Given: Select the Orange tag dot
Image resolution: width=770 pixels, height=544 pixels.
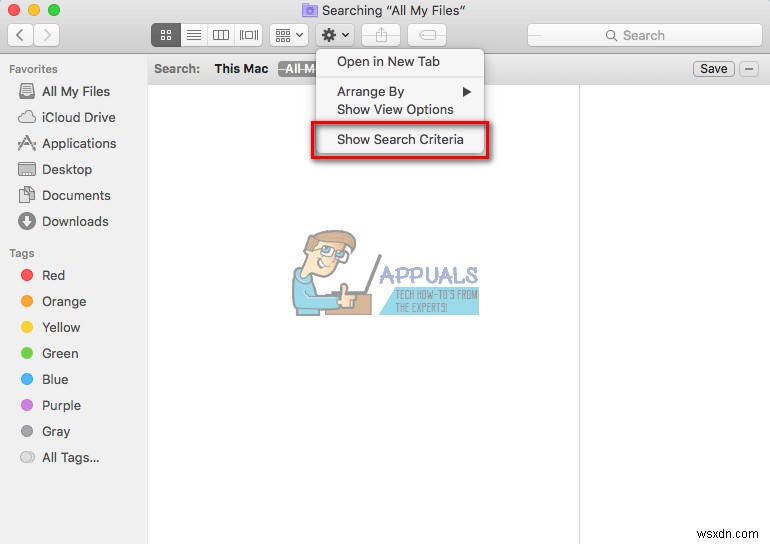Looking at the screenshot, I should (x=27, y=301).
